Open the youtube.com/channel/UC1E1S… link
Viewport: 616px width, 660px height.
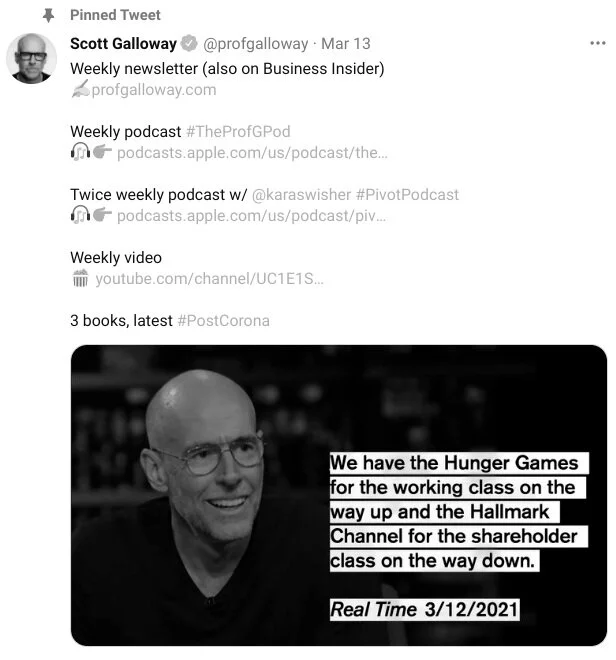(x=209, y=279)
